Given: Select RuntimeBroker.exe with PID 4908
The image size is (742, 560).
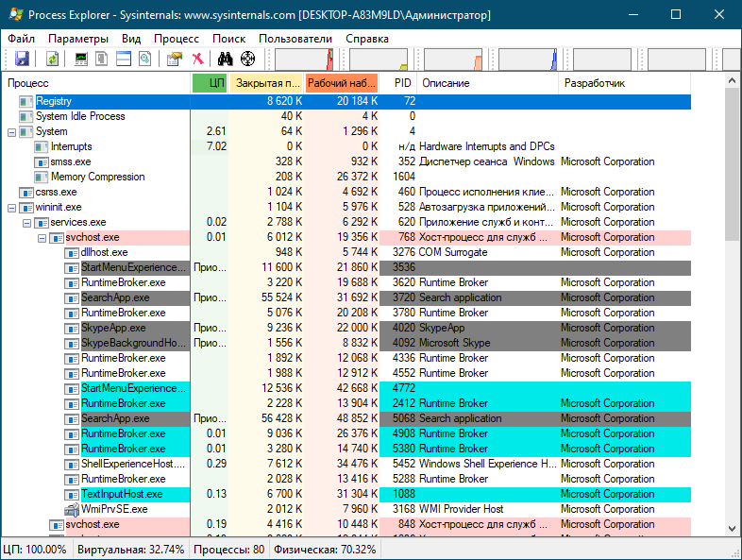Looking at the screenshot, I should (x=346, y=433).
